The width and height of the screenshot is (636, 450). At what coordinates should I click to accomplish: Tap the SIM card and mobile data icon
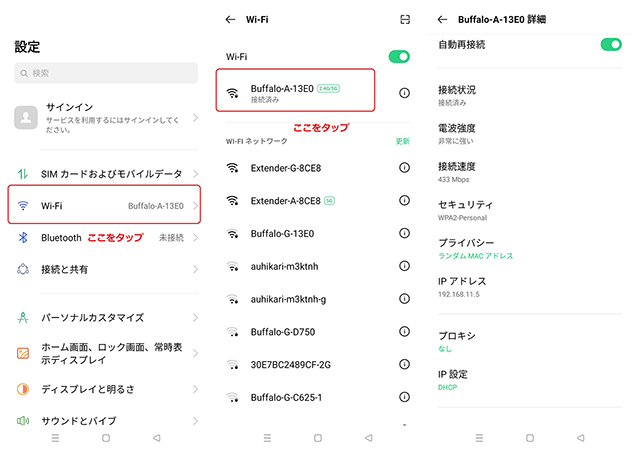pos(23,174)
